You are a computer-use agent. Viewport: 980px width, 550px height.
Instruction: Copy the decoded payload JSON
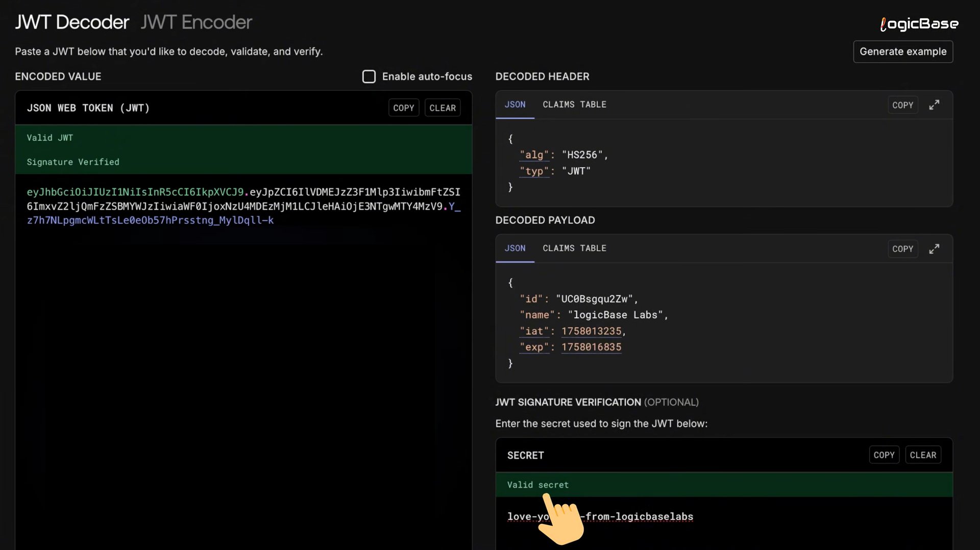pyautogui.click(x=902, y=249)
